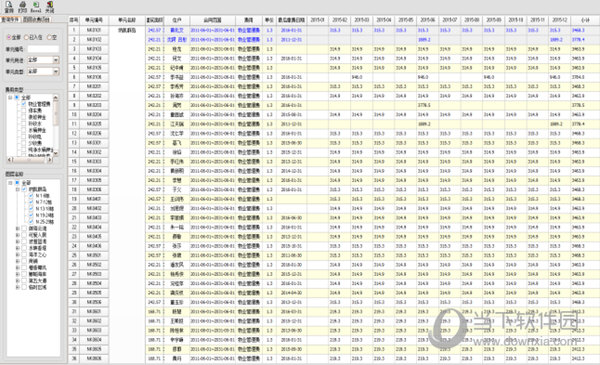Click the fee type tree's scroll-up arrow
This screenshot has width=600, height=365.
[x=56, y=98]
